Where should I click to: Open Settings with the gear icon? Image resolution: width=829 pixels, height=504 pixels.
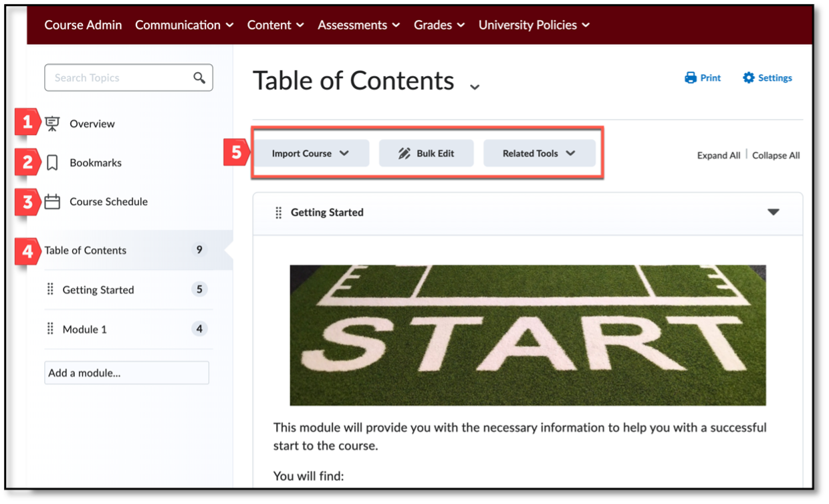(747, 77)
